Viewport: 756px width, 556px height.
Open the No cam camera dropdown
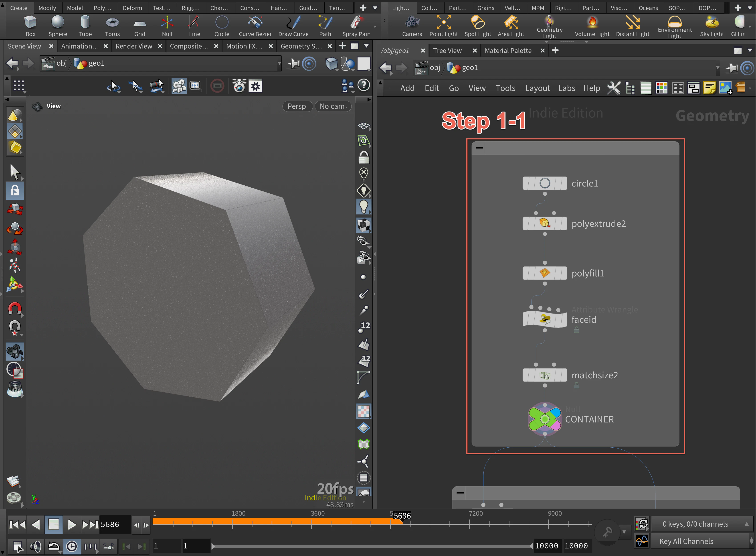(333, 106)
